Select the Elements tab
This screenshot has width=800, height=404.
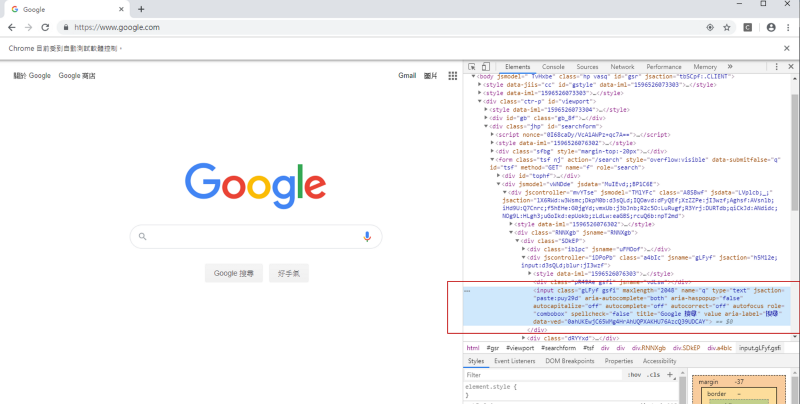click(x=517, y=67)
